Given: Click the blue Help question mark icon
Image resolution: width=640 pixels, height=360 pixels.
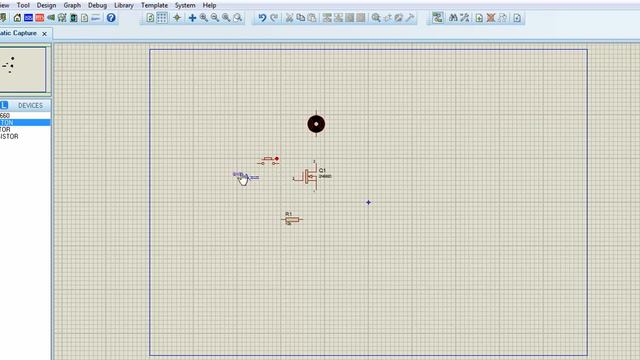Looking at the screenshot, I should pyautogui.click(x=111, y=18).
